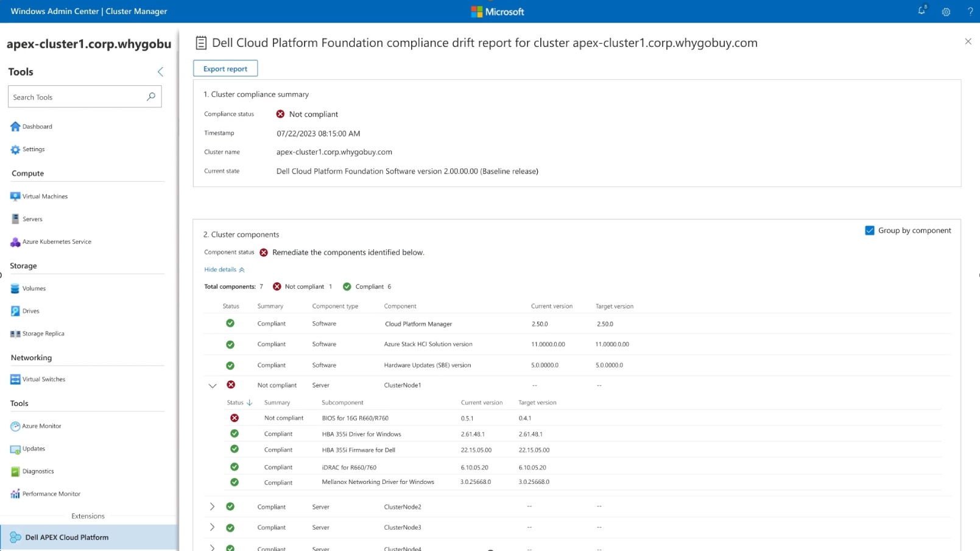Collapse the ClusterNode1 row
The width and height of the screenshot is (980, 551).
tap(213, 385)
